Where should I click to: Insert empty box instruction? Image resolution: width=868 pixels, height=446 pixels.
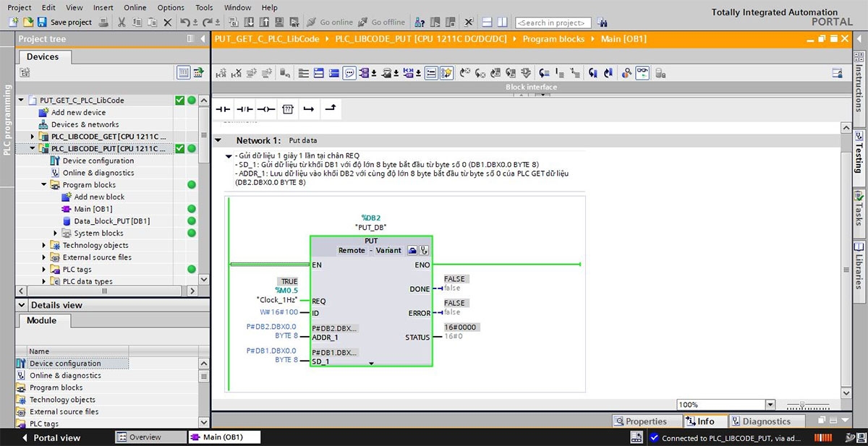click(288, 109)
